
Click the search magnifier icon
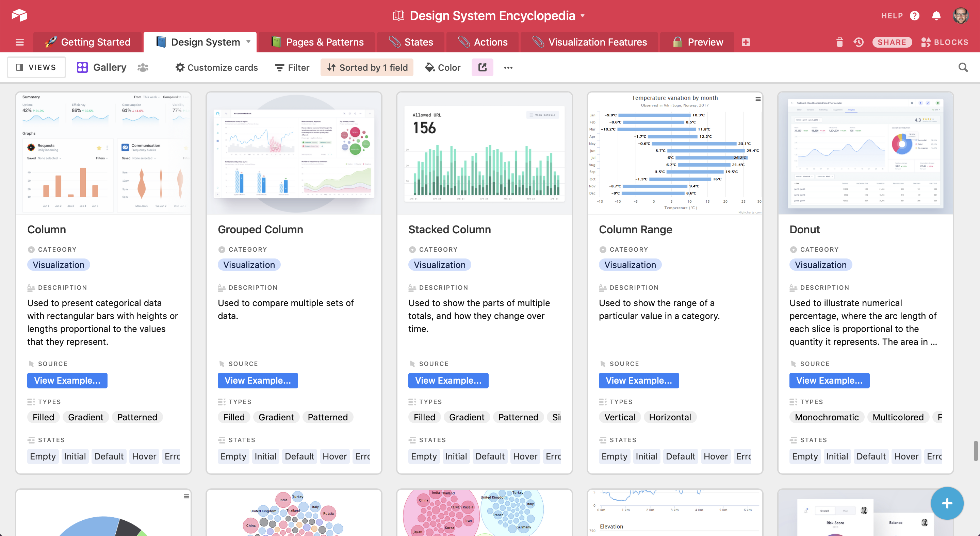tap(963, 67)
